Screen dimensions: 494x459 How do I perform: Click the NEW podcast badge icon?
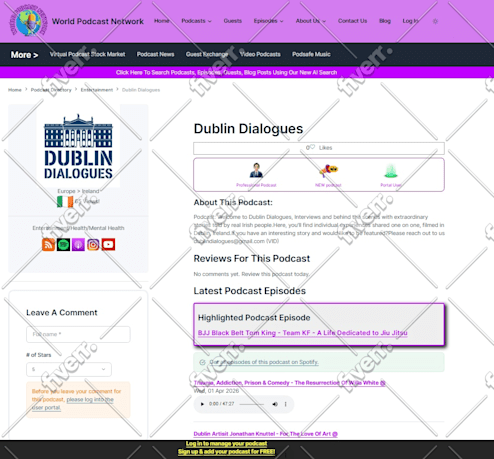pos(328,170)
